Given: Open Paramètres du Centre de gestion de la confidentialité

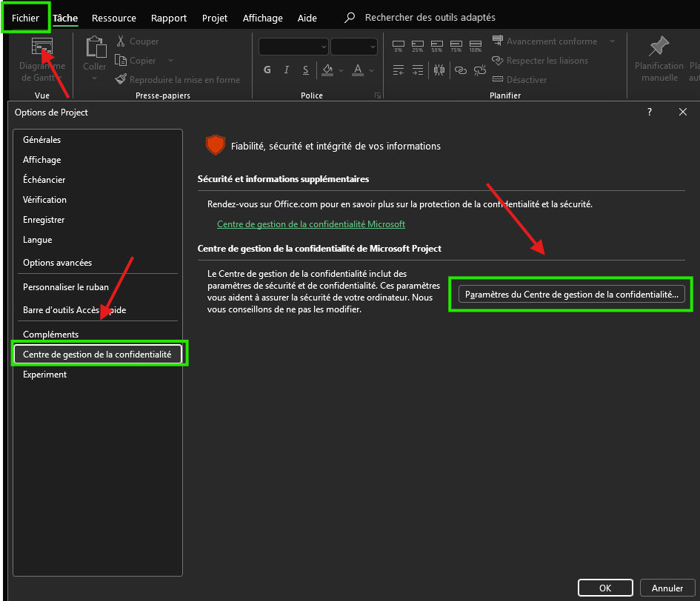Looking at the screenshot, I should click(x=571, y=295).
